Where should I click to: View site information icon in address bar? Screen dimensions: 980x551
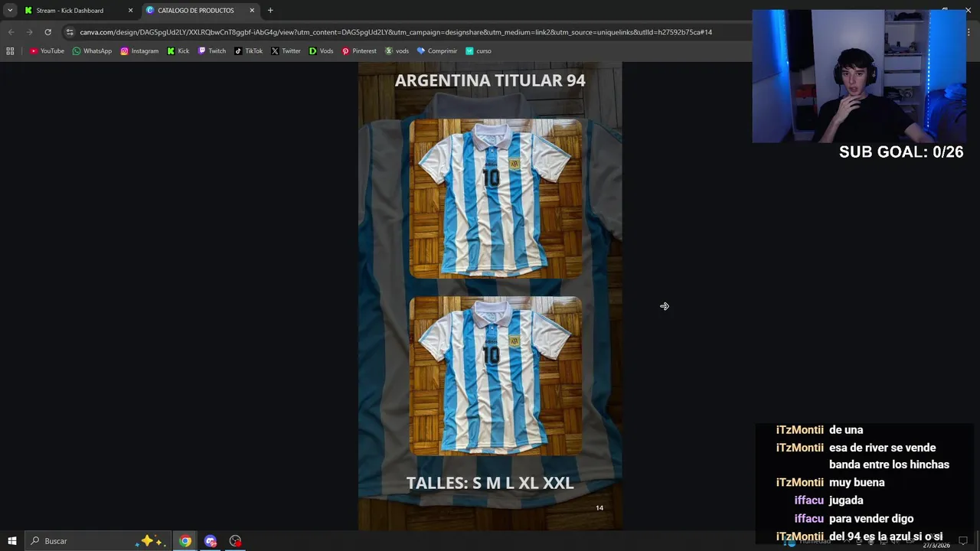(x=70, y=32)
